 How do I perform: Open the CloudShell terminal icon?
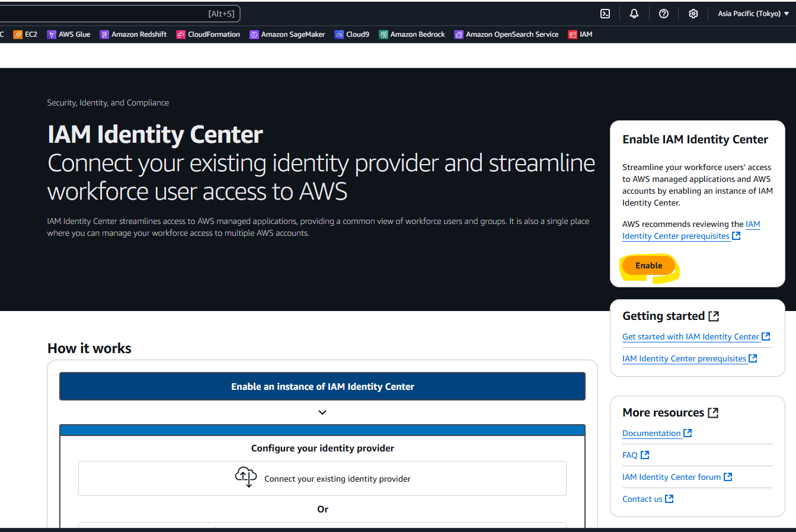point(605,14)
